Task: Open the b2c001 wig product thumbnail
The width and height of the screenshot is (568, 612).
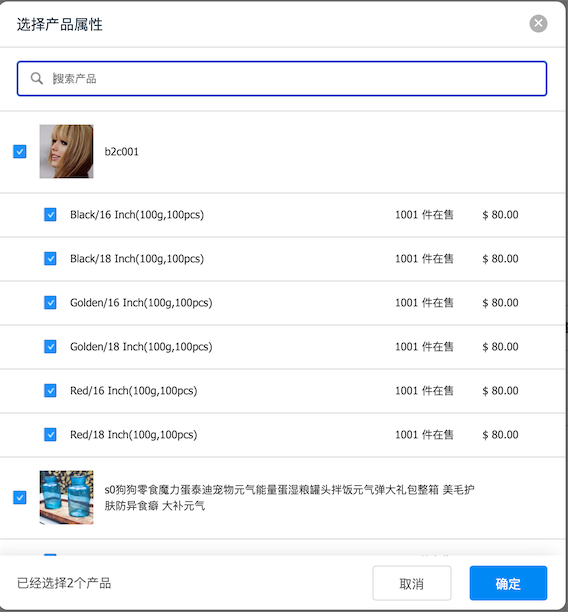Action: tap(66, 151)
